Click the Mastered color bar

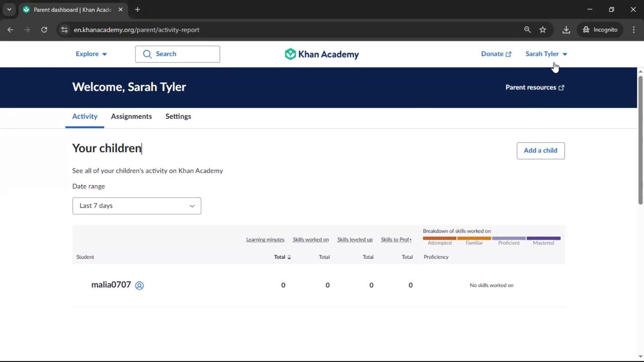tap(543, 238)
